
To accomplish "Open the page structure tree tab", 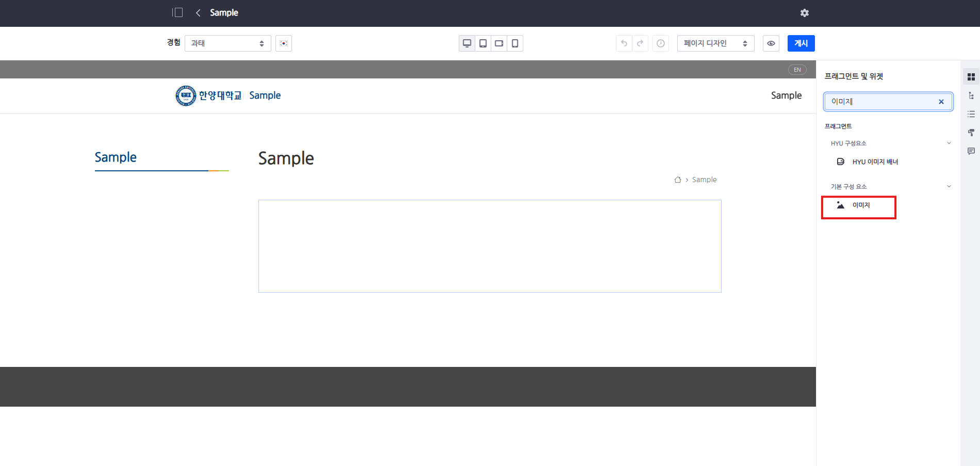I will [x=971, y=95].
